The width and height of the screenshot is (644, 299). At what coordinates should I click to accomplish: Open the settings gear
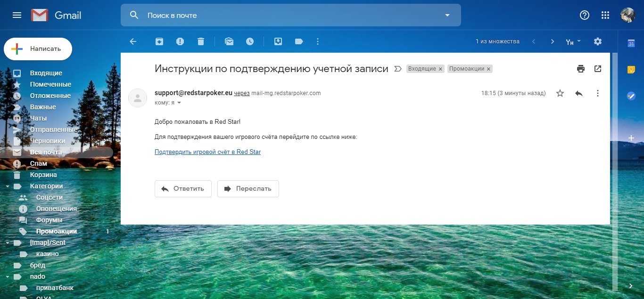598,41
